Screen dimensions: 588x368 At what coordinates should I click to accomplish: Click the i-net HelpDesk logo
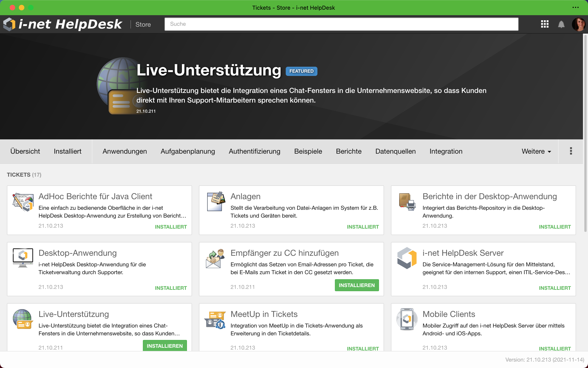[x=62, y=24]
